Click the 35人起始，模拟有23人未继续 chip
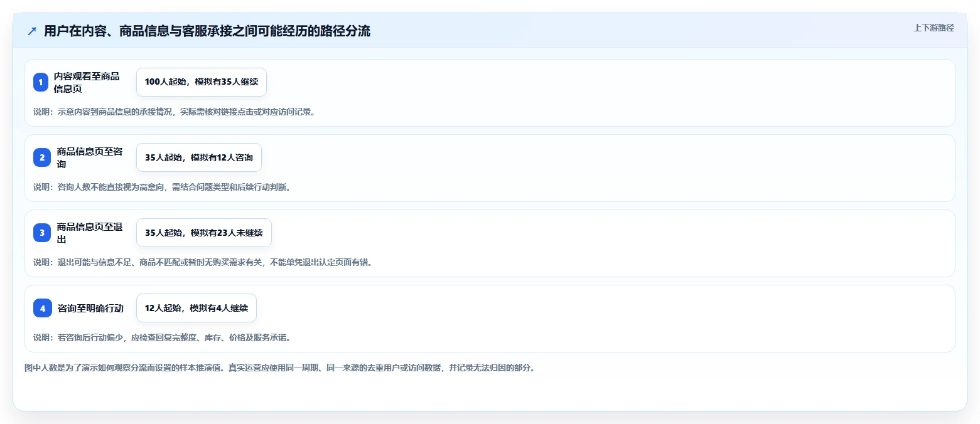980x424 pixels. (x=204, y=233)
